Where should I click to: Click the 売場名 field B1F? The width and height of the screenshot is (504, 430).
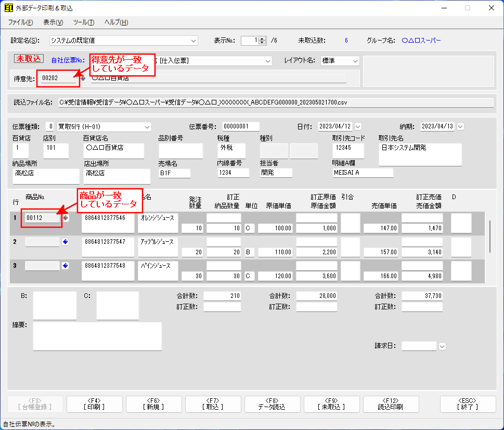tap(175, 173)
